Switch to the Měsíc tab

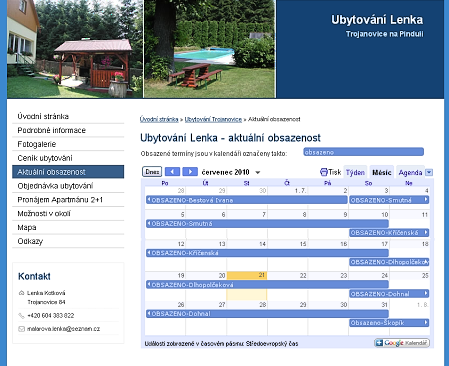(382, 172)
